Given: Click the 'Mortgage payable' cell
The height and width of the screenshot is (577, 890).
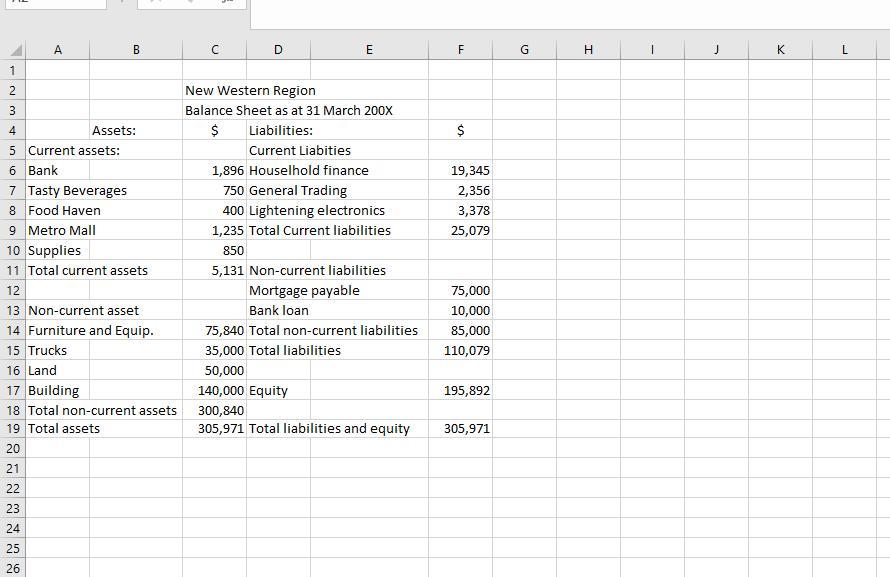Looking at the screenshot, I should pos(278,290).
